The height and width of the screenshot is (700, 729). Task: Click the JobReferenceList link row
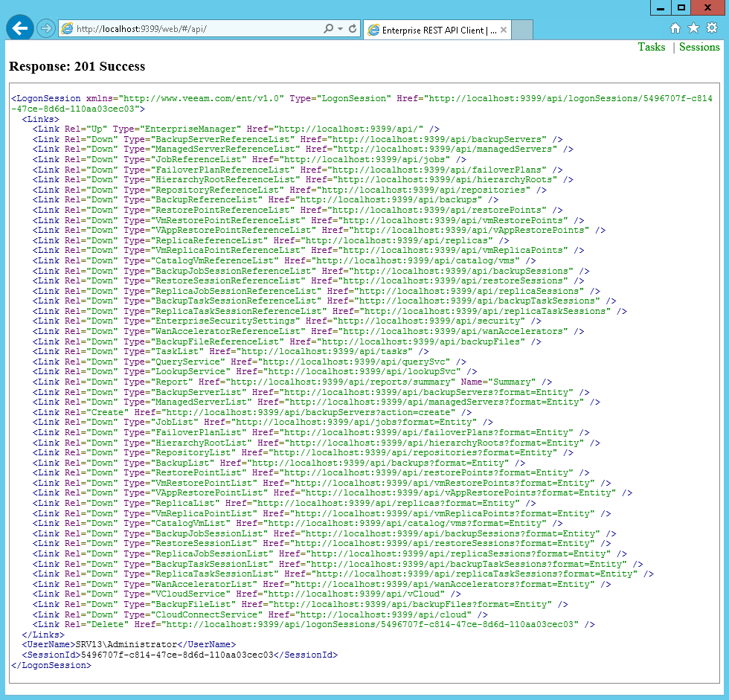click(250, 159)
